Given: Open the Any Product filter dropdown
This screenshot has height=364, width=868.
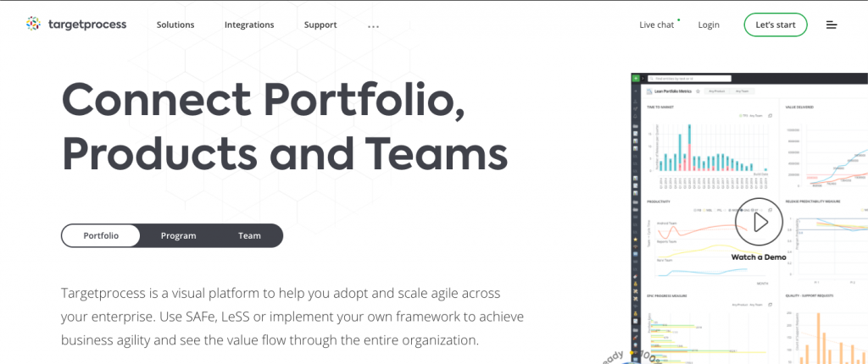Looking at the screenshot, I should click(716, 91).
